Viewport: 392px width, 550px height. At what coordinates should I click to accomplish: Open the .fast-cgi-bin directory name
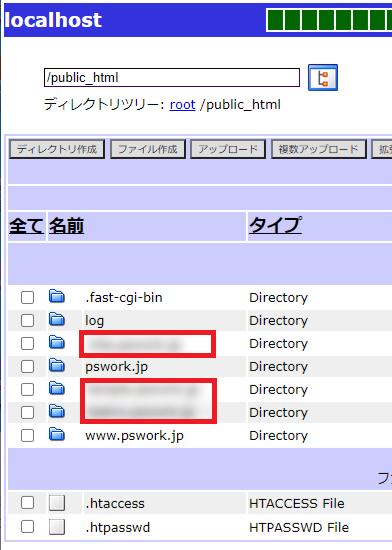(124, 297)
